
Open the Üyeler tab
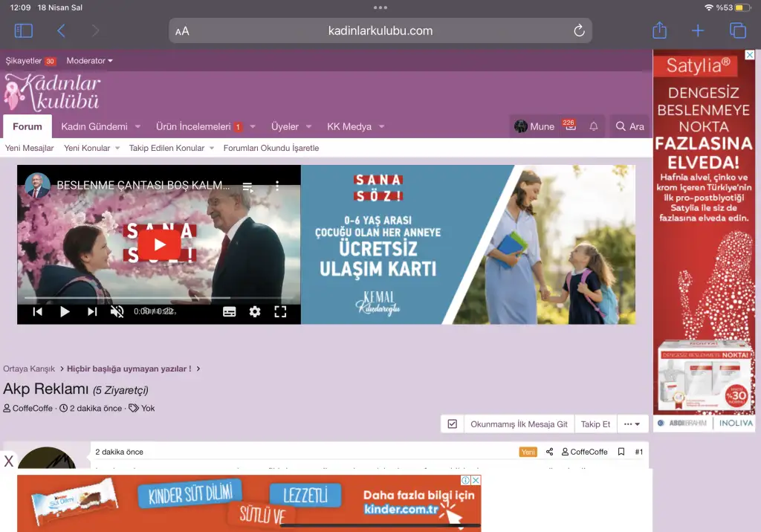(285, 126)
